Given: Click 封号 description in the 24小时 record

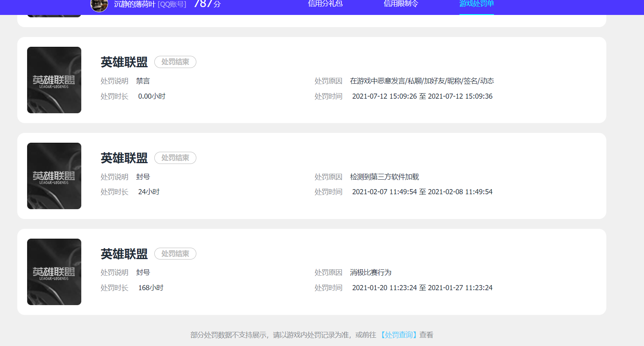Looking at the screenshot, I should click(143, 177).
